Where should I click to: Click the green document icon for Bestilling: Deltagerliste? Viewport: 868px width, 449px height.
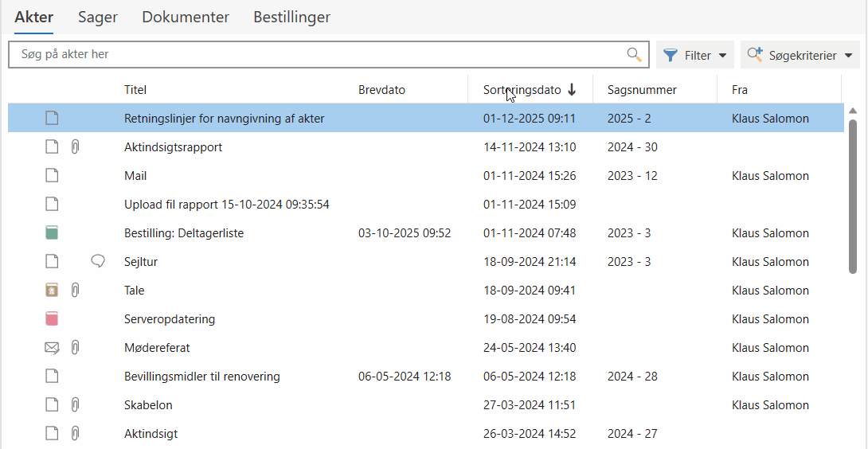52,233
